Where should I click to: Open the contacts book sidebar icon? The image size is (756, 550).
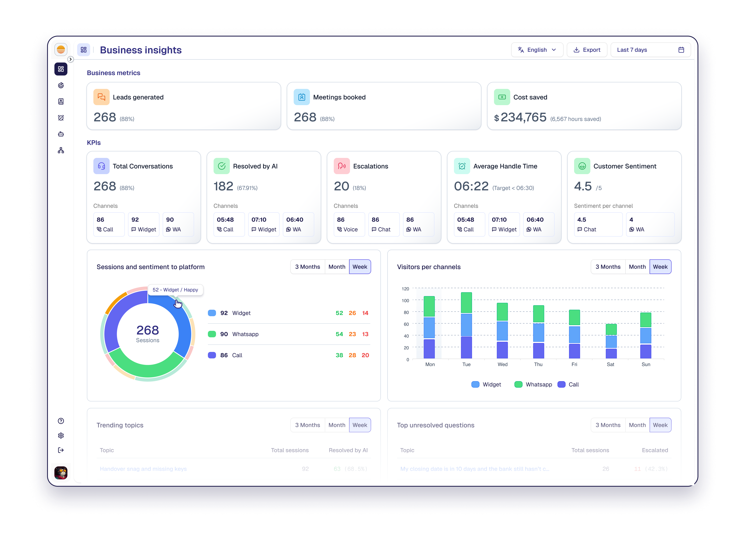point(61,101)
